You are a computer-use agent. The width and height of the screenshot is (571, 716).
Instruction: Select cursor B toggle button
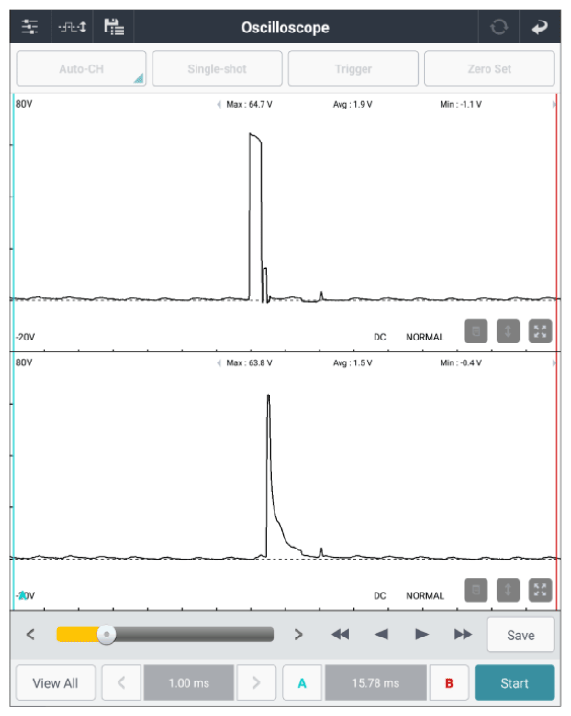(x=449, y=683)
